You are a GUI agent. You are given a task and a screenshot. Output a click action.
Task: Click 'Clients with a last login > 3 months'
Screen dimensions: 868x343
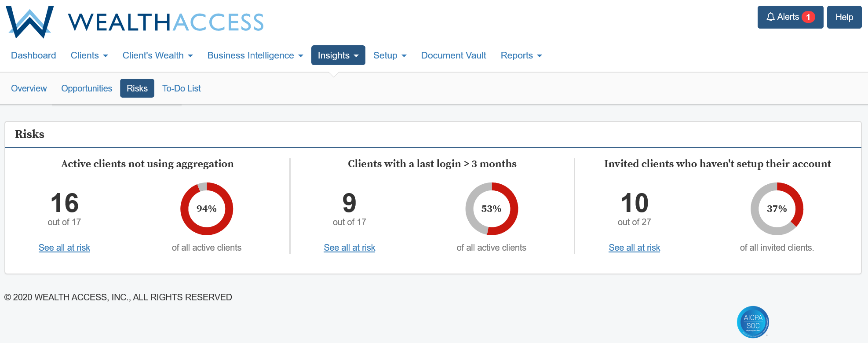pos(432,164)
